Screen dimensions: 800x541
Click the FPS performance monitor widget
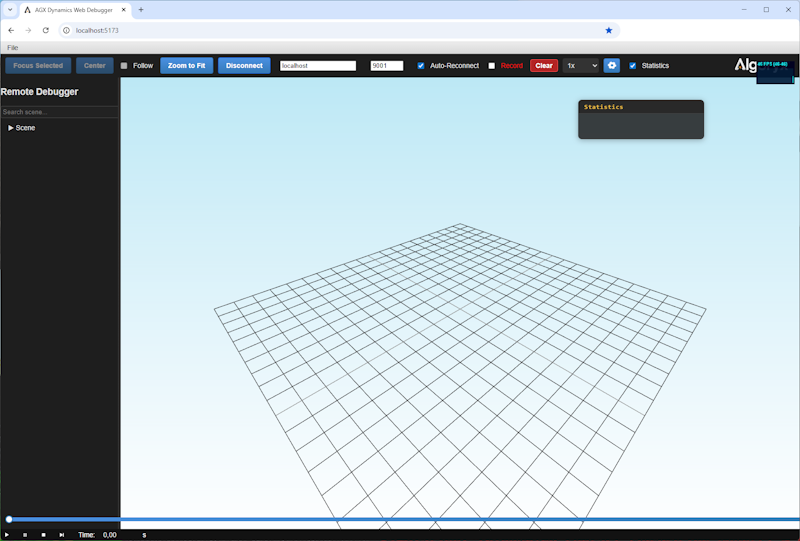pos(773,71)
